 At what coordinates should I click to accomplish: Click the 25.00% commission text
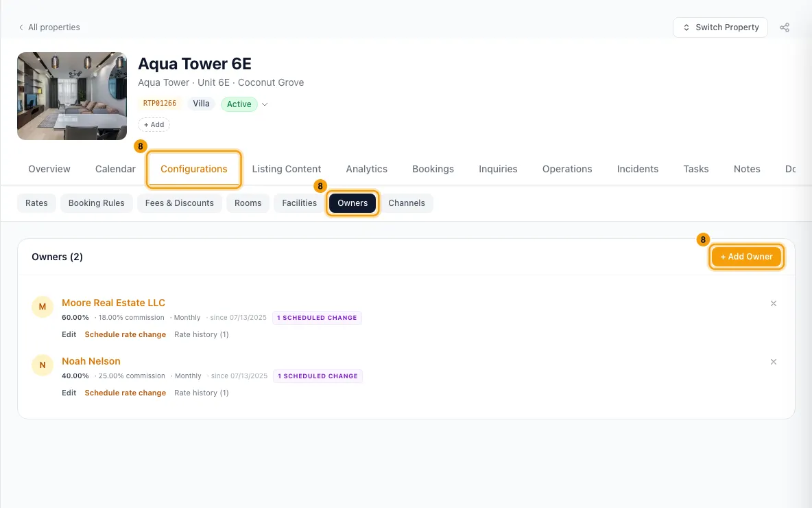132,376
